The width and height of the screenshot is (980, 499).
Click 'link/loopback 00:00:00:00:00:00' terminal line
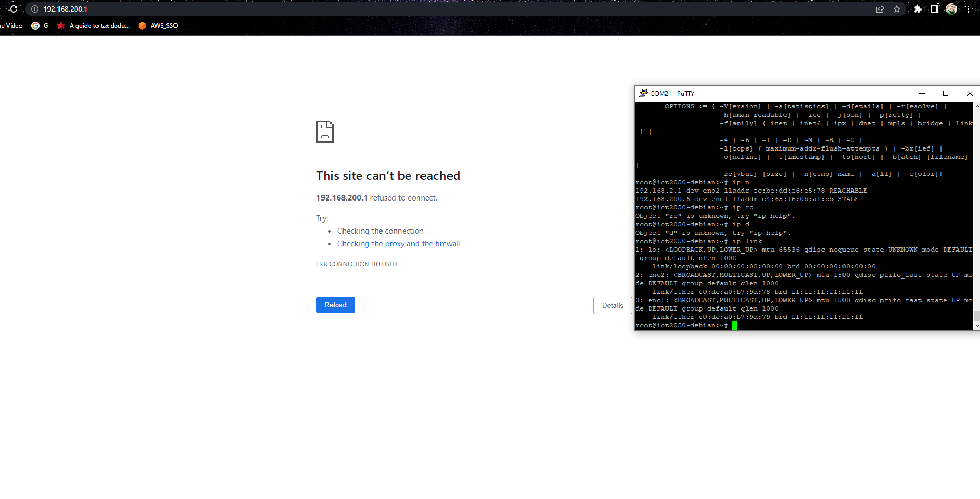(x=764, y=266)
